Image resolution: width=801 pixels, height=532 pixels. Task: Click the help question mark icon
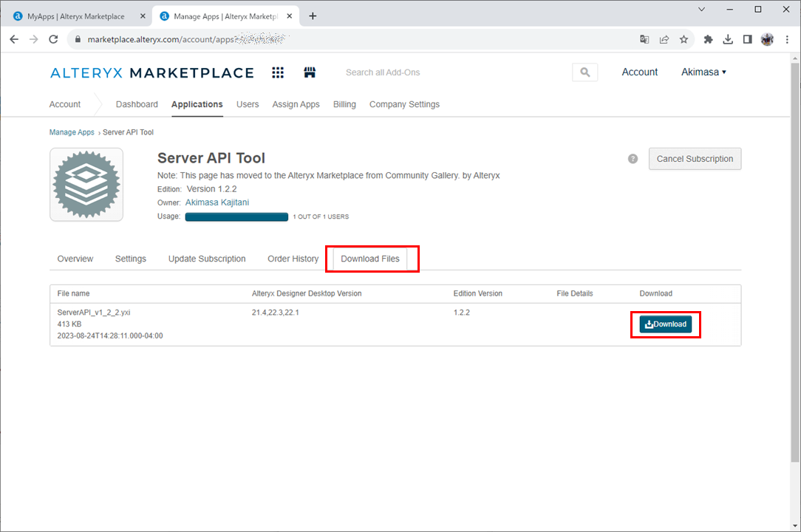click(633, 159)
